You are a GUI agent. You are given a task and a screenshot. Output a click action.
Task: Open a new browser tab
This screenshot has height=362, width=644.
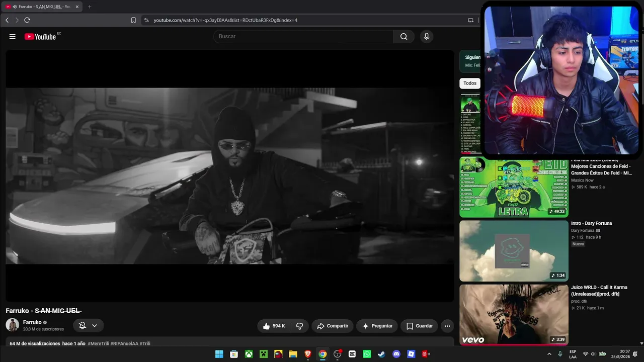click(x=90, y=7)
